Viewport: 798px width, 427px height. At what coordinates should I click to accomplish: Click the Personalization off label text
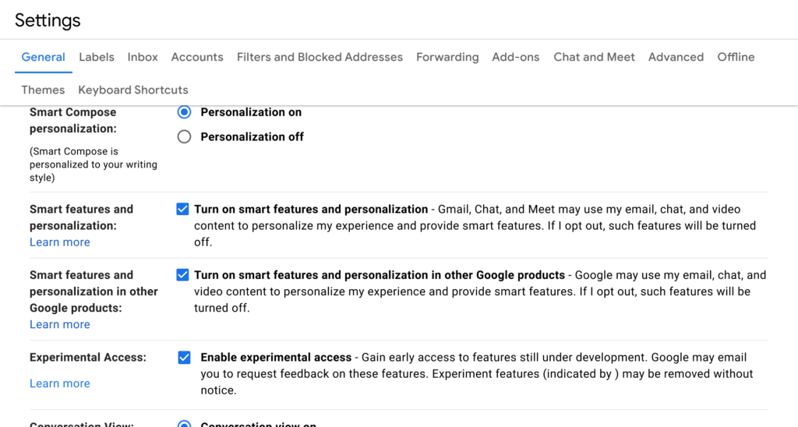pos(252,137)
